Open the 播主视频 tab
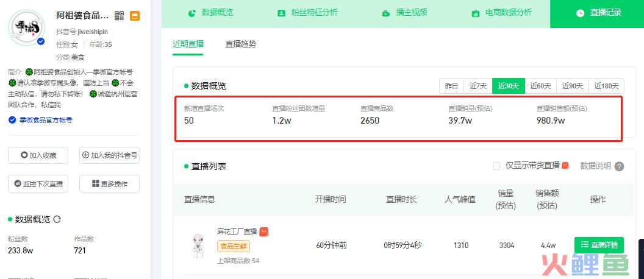 click(x=404, y=13)
